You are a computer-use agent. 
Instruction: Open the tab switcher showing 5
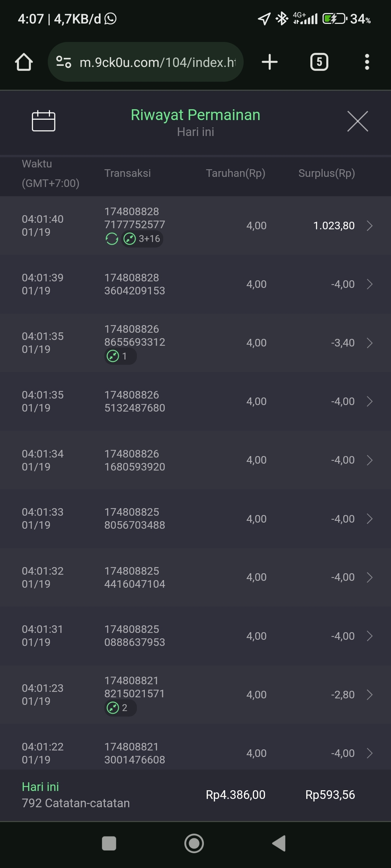319,62
